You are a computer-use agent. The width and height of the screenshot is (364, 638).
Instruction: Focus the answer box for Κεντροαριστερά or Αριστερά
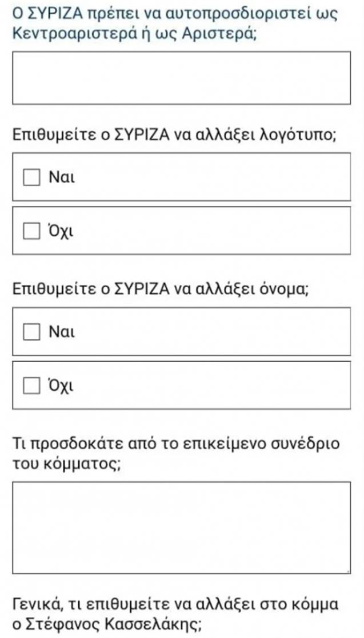[182, 78]
